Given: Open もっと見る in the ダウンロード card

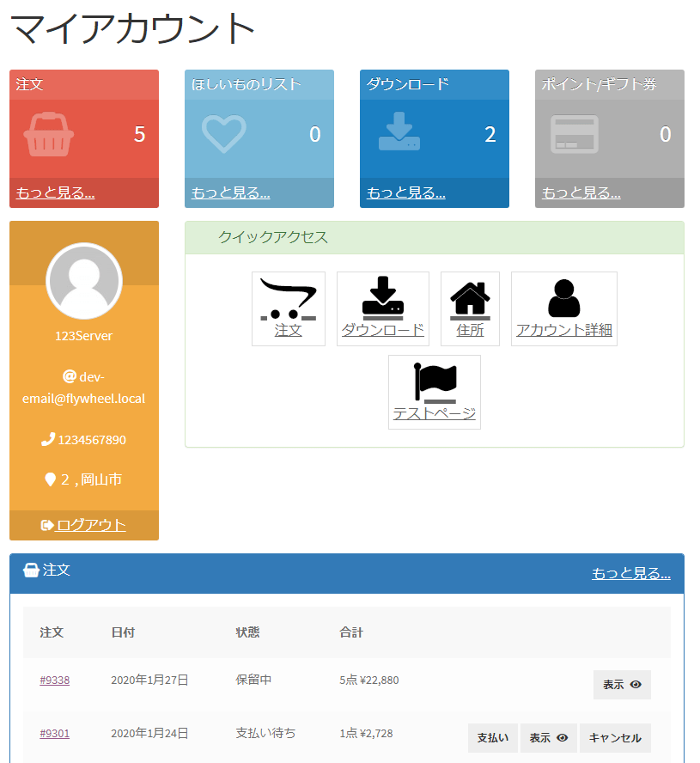Looking at the screenshot, I should (405, 192).
